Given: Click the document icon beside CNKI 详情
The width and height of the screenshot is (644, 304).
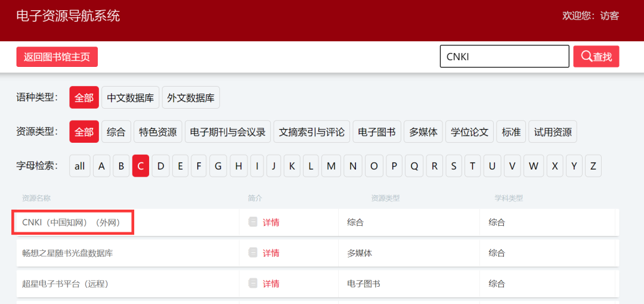Looking at the screenshot, I should [253, 222].
